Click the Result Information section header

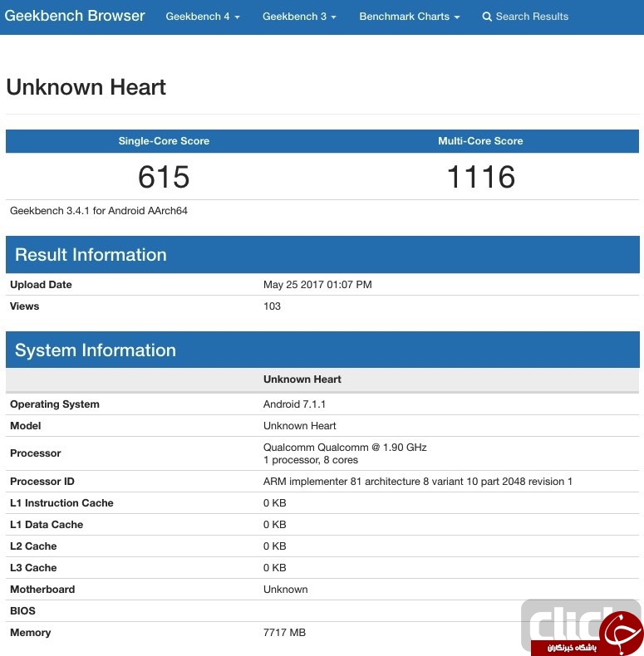(322, 254)
